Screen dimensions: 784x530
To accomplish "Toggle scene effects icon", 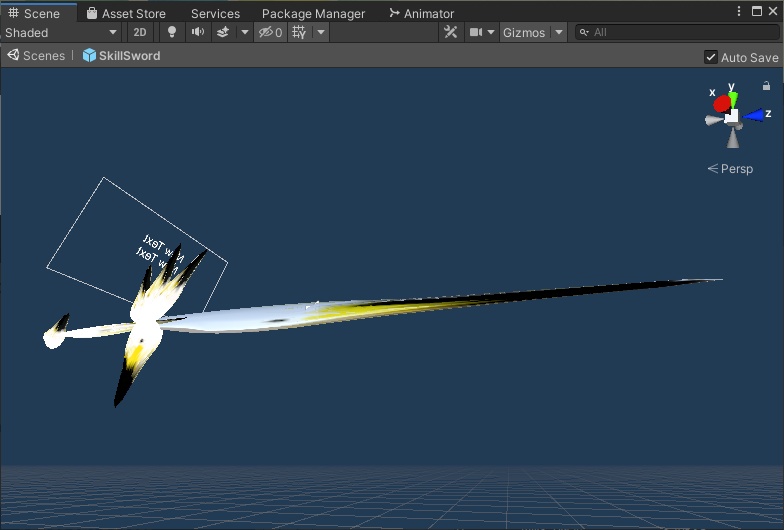I will click(x=223, y=32).
